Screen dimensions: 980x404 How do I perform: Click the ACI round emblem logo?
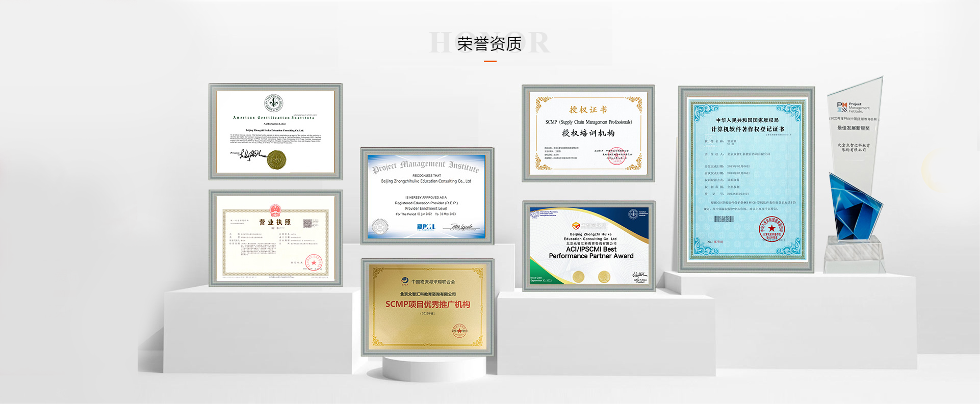[x=273, y=103]
